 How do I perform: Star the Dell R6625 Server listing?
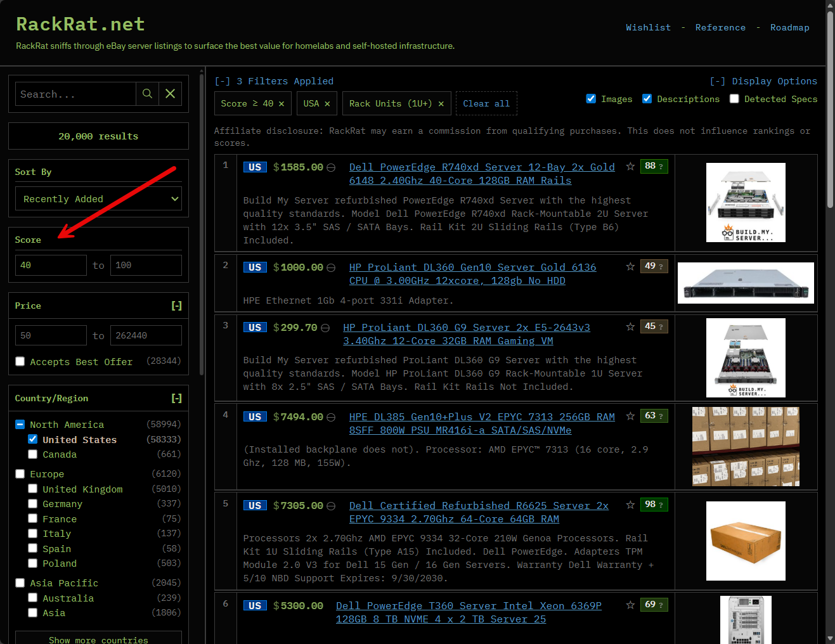630,505
